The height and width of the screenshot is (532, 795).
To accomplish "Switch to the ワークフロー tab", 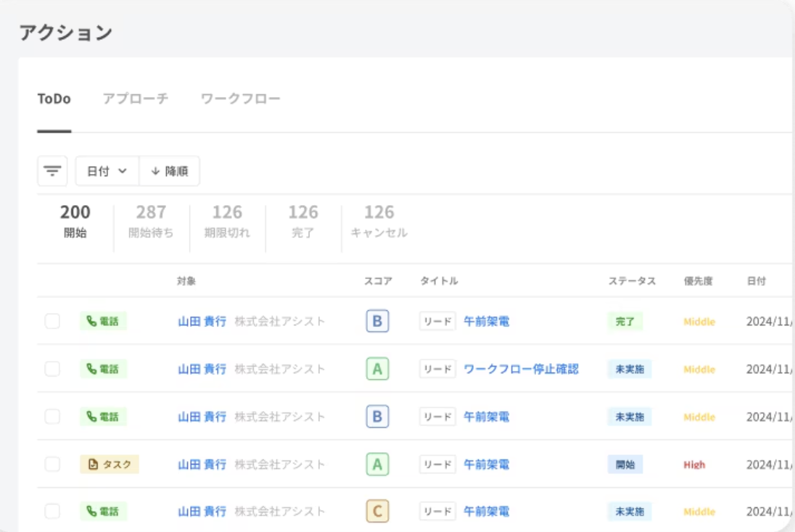I will (x=240, y=99).
